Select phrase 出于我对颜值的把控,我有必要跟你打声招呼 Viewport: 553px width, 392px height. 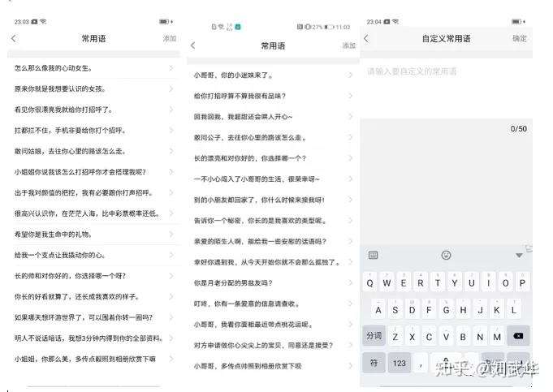pyautogui.click(x=84, y=193)
